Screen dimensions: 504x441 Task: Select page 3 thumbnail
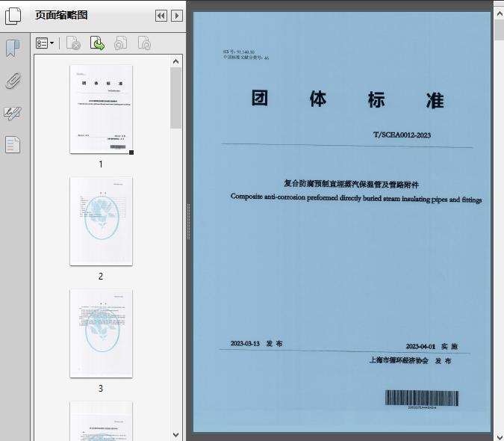[x=101, y=333]
